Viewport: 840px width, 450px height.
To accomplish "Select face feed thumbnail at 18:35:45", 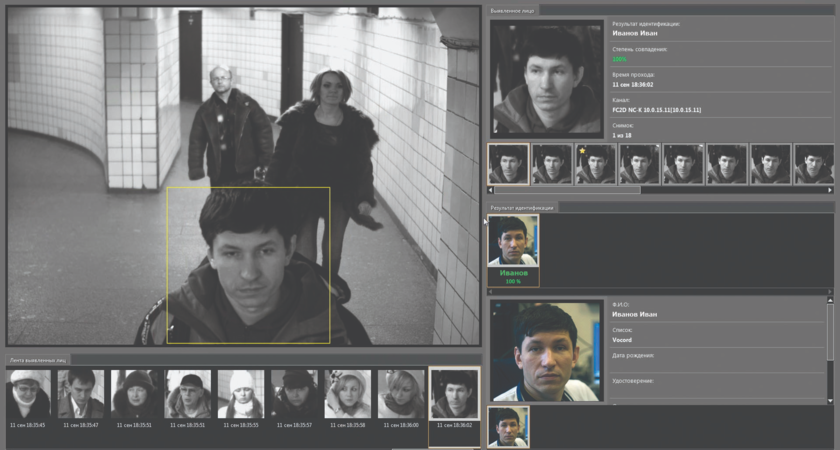I will click(28, 394).
